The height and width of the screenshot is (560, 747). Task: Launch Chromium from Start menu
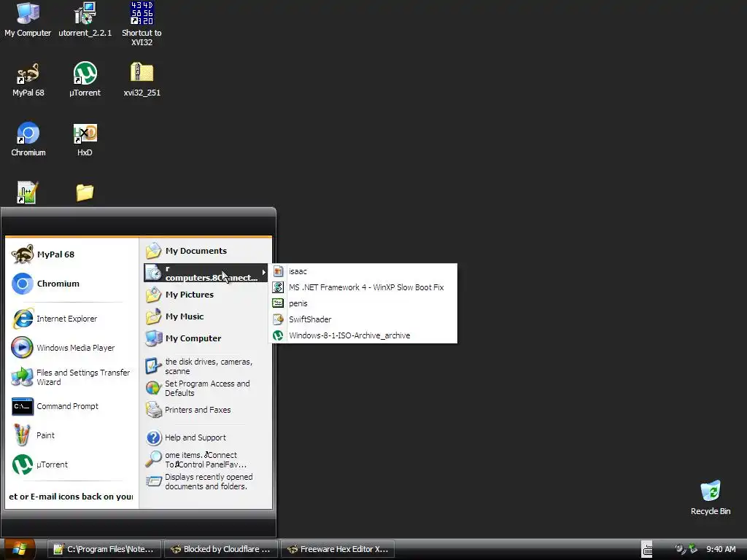pyautogui.click(x=71, y=284)
